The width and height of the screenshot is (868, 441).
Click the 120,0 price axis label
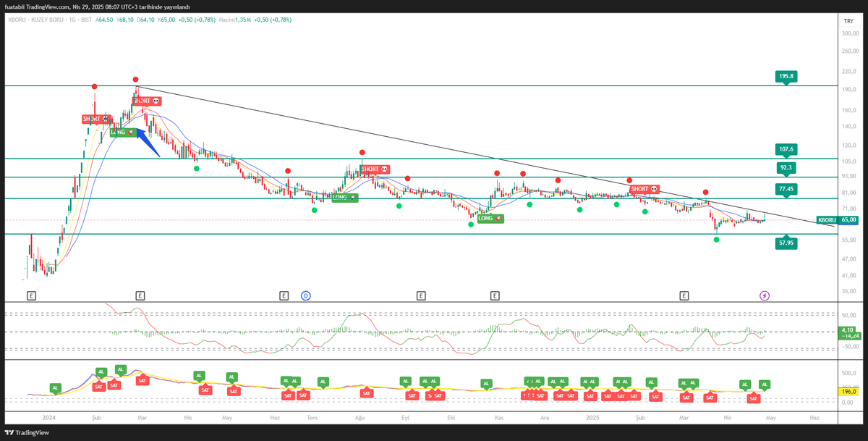(x=850, y=146)
